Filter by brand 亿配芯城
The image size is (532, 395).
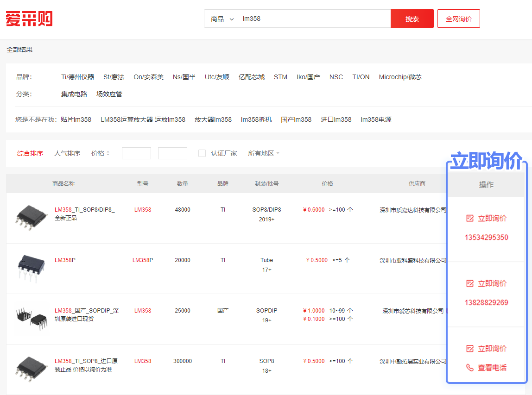click(252, 77)
